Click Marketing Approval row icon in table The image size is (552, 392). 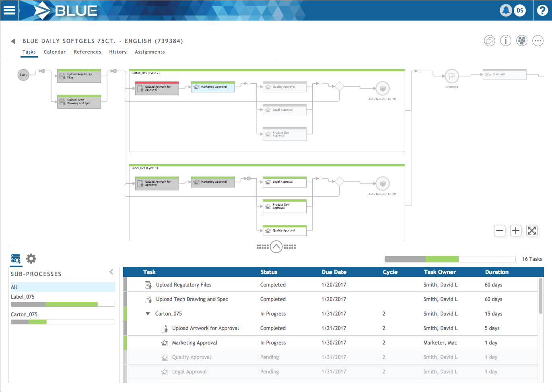pos(165,343)
